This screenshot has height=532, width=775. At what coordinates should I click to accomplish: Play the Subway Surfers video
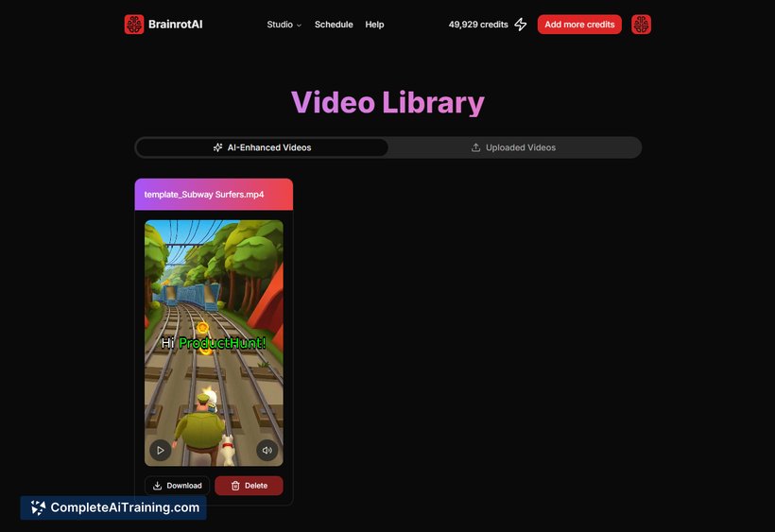160,450
